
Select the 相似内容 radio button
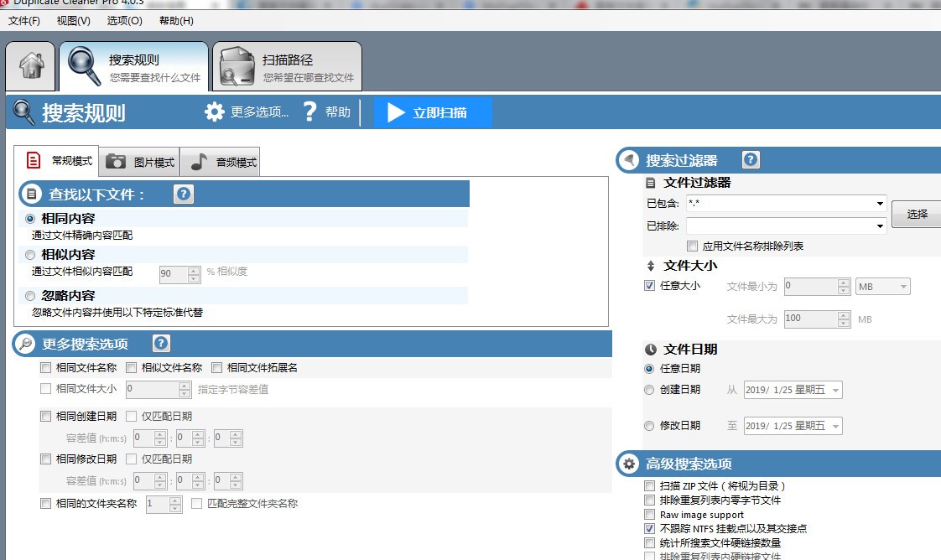coord(29,255)
